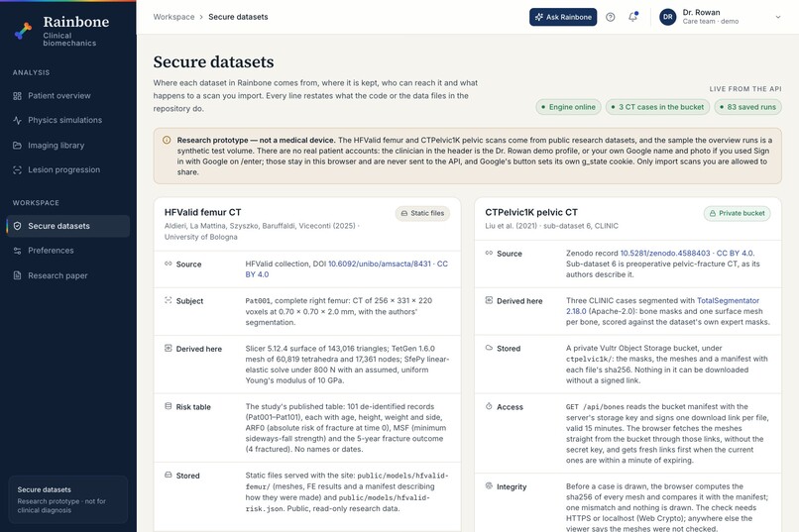Click the CTPelvic1K Source link icon

pos(489,253)
